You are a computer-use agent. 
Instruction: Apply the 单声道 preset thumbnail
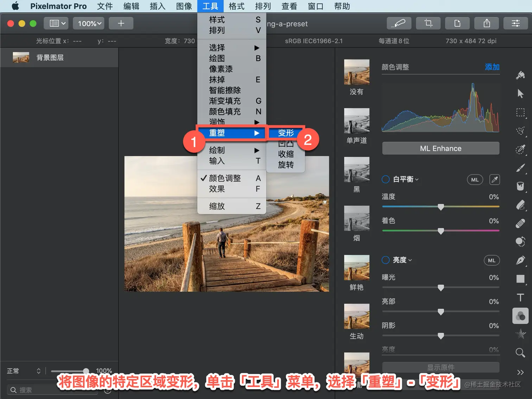pyautogui.click(x=357, y=121)
